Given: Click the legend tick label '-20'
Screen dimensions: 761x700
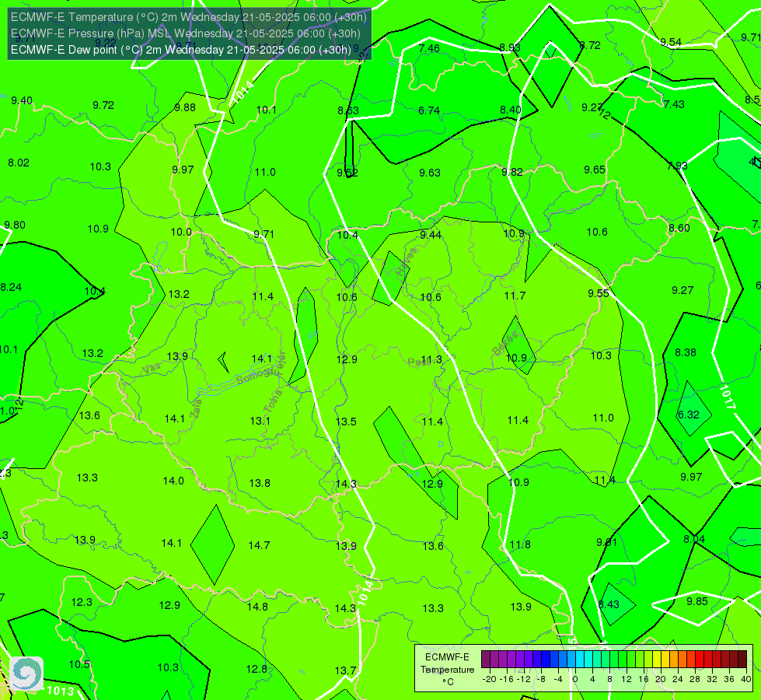Looking at the screenshot, I should coord(489,679).
